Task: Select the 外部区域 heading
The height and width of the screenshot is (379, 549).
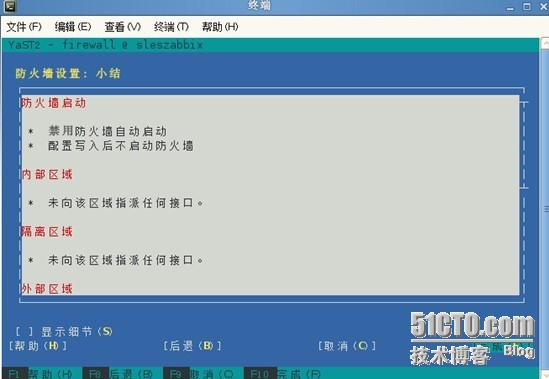Action: click(x=47, y=289)
